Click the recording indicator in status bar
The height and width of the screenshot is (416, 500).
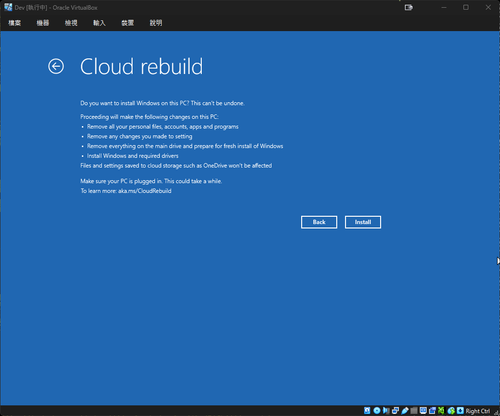(432, 411)
